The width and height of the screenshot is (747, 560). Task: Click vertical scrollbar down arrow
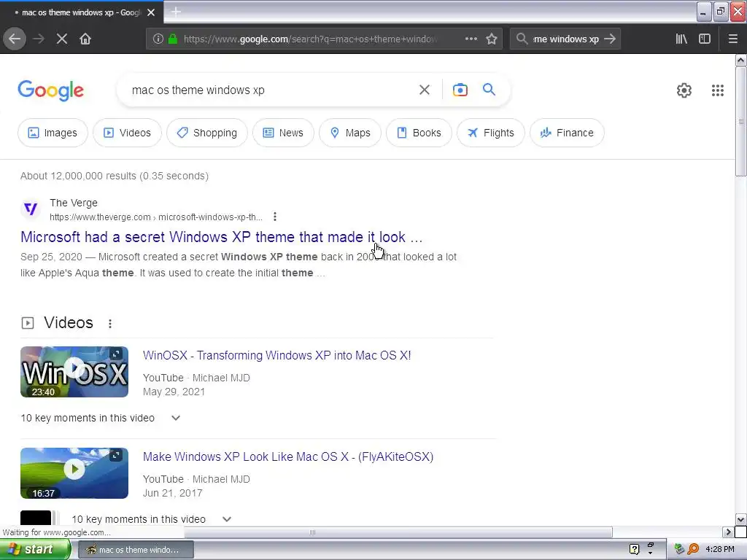pyautogui.click(x=741, y=519)
